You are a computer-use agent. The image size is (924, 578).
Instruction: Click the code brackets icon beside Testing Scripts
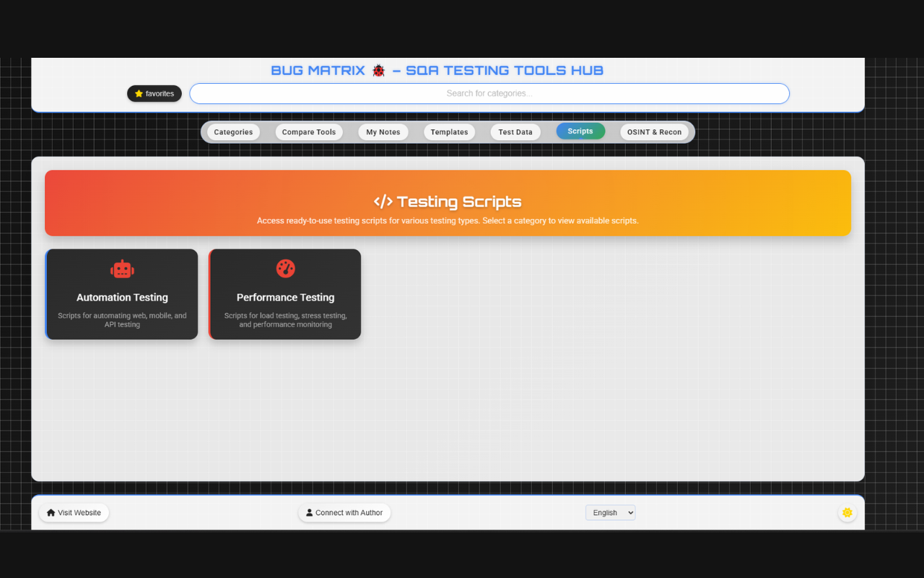pos(383,202)
